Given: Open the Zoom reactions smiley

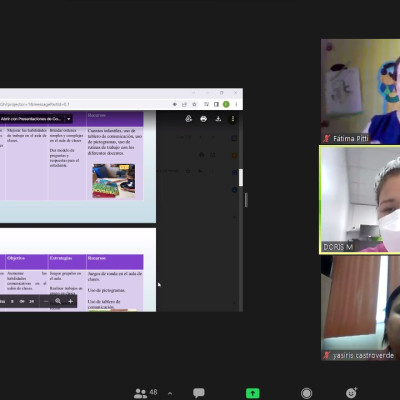Looking at the screenshot, I should [x=351, y=393].
